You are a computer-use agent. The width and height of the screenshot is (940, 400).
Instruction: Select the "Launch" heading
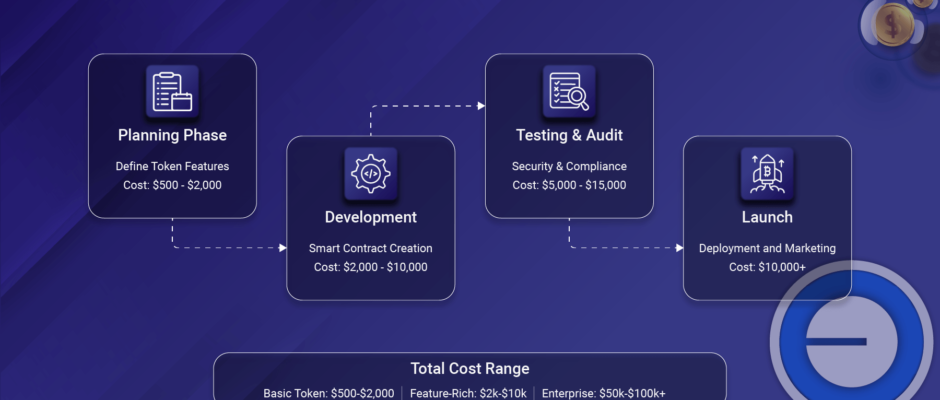point(767,217)
